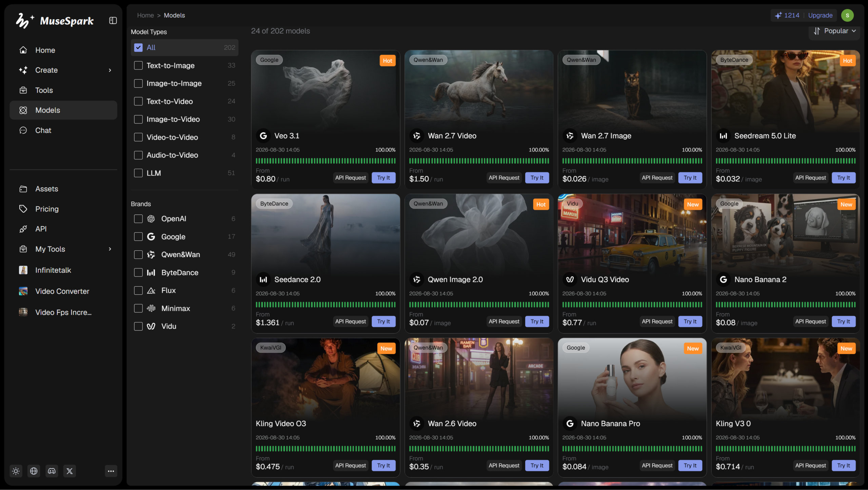Check the Minimax brand filter
The image size is (868, 490).
tap(138, 308)
